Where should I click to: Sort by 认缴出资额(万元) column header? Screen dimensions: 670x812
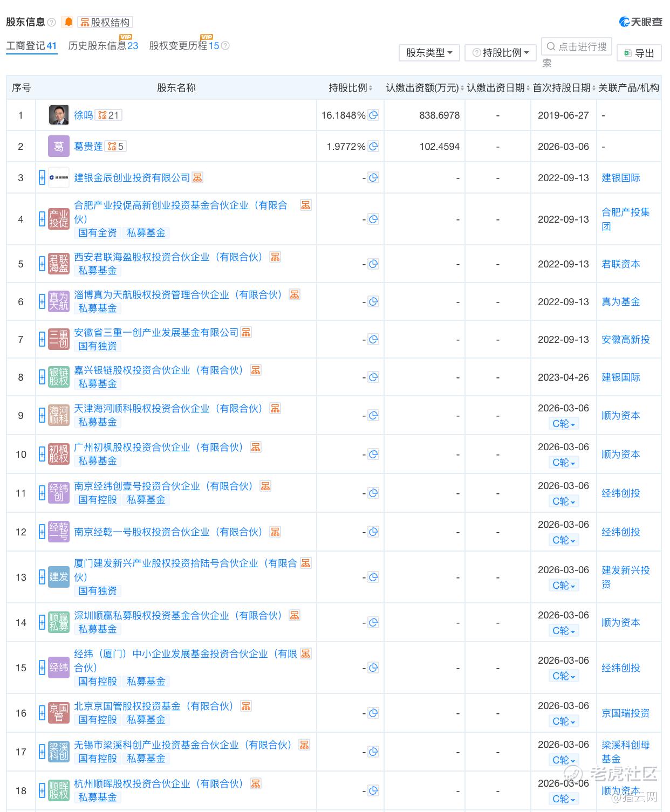(x=425, y=88)
